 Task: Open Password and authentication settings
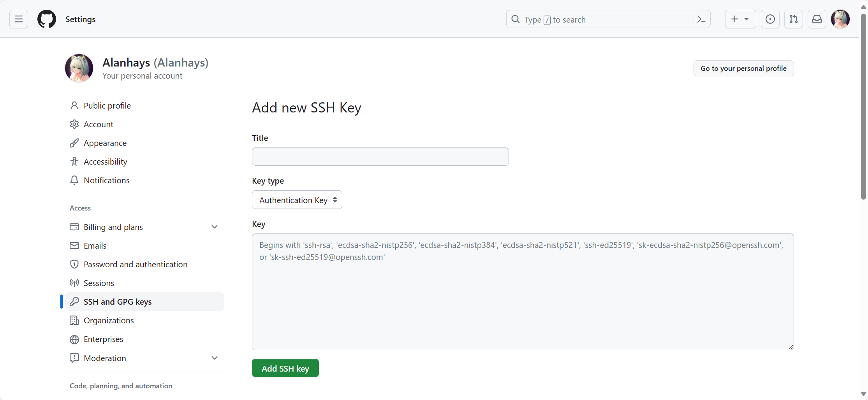pos(135,265)
